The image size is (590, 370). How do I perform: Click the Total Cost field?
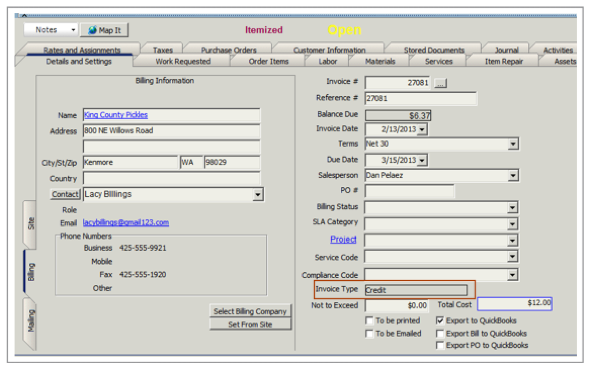[515, 304]
